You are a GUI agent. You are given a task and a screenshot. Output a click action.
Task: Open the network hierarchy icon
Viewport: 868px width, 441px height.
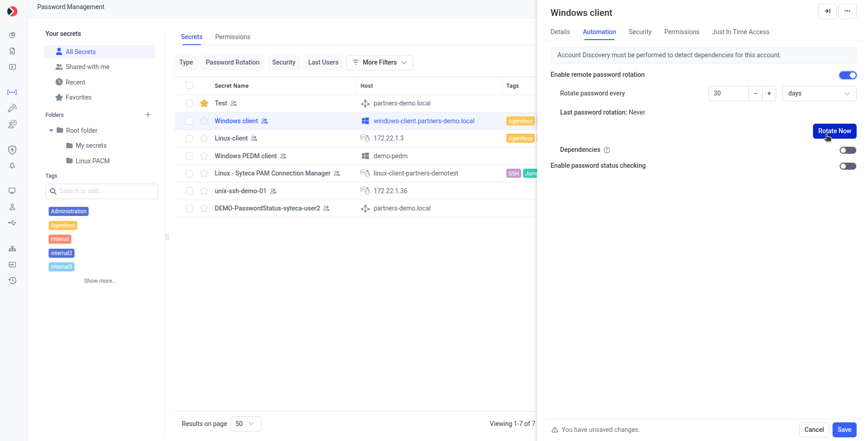pyautogui.click(x=12, y=249)
